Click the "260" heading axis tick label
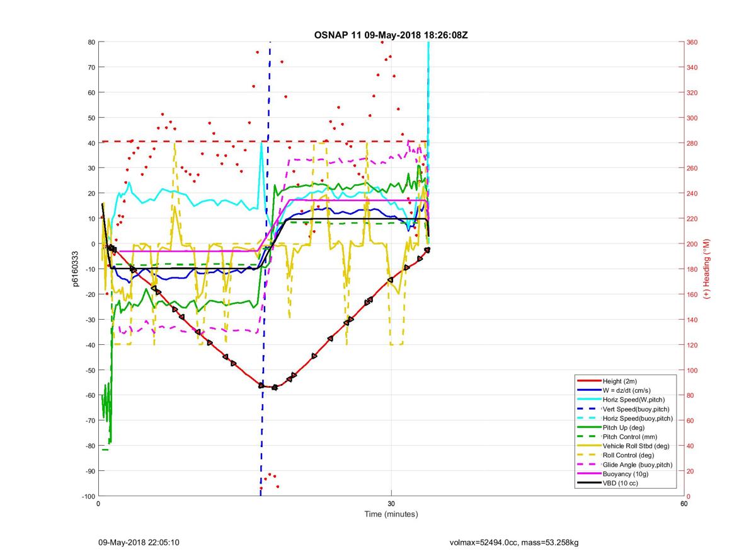Screen dimensions: 756x558 click(692, 168)
